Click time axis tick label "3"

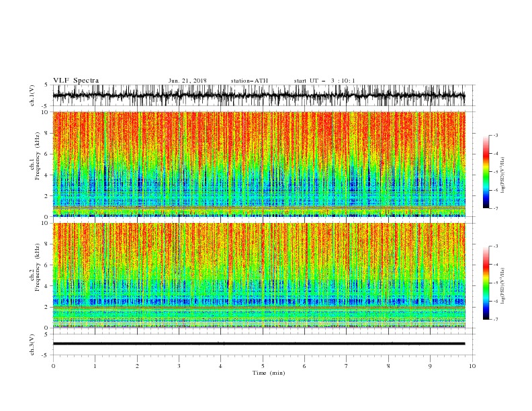(x=179, y=366)
